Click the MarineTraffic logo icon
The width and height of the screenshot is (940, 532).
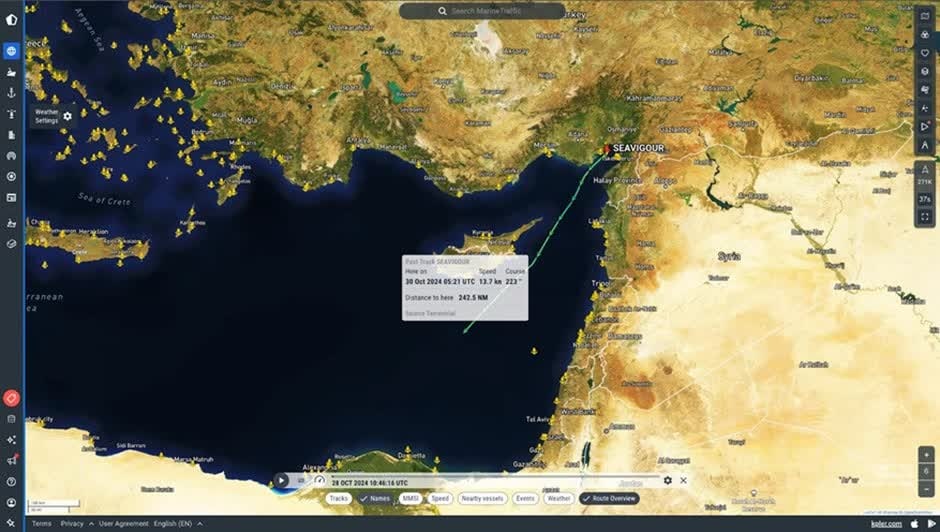pyautogui.click(x=11, y=19)
